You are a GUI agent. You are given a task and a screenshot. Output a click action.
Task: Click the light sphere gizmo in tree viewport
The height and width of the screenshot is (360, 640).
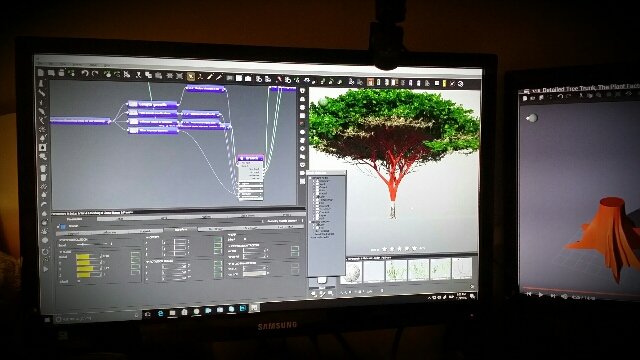coord(324,102)
